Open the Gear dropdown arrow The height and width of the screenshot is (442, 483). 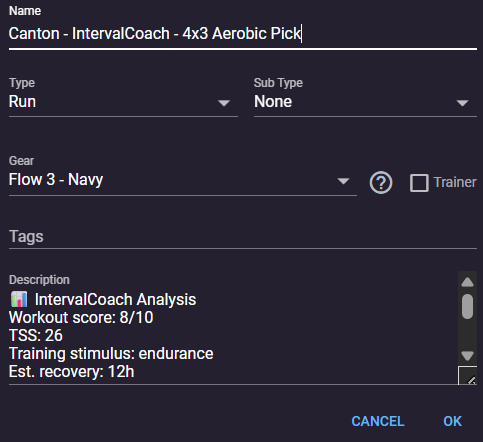343,181
